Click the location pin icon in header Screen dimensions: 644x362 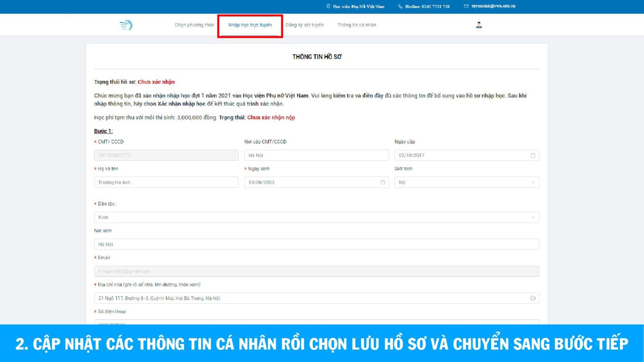(x=328, y=6)
